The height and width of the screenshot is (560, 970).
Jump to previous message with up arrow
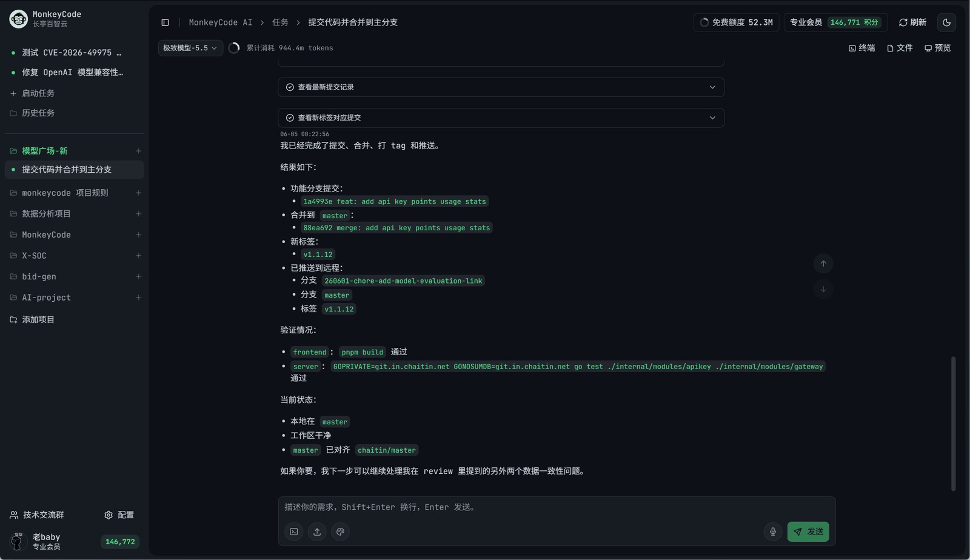(x=823, y=264)
